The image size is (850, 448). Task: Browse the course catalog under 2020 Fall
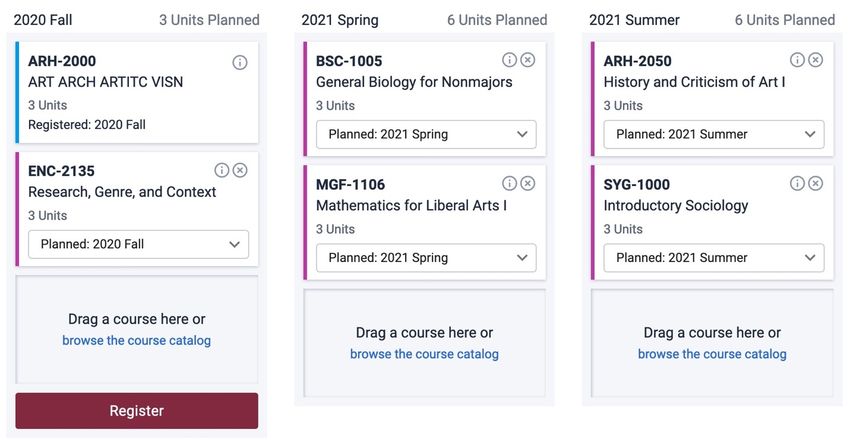(137, 341)
